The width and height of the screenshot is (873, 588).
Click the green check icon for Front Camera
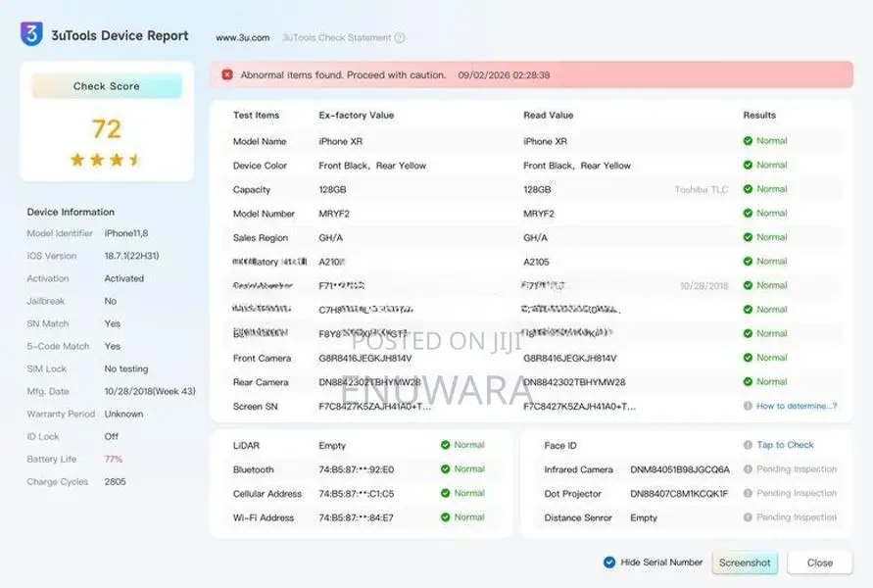pos(748,358)
